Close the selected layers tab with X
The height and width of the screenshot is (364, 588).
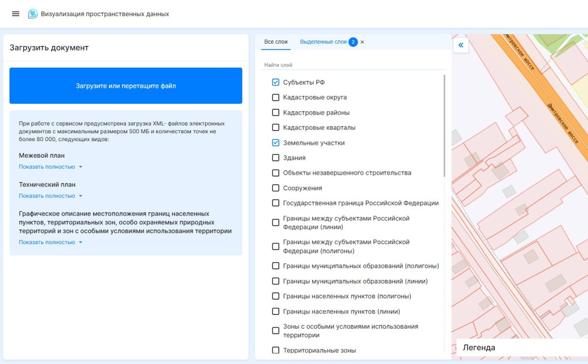[x=362, y=42]
